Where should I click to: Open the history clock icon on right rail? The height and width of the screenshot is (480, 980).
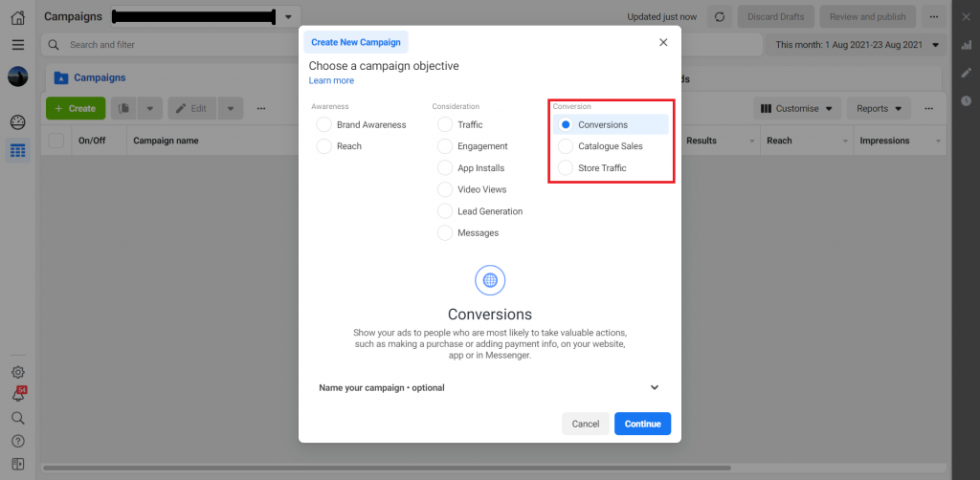pos(966,100)
